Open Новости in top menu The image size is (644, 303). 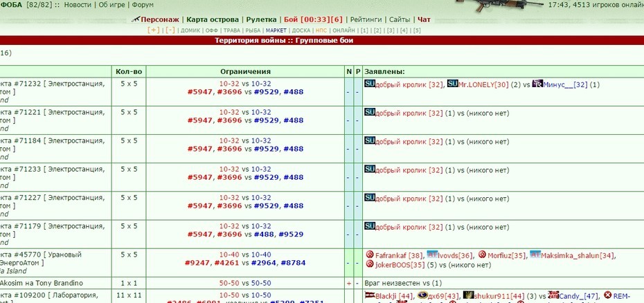point(78,5)
